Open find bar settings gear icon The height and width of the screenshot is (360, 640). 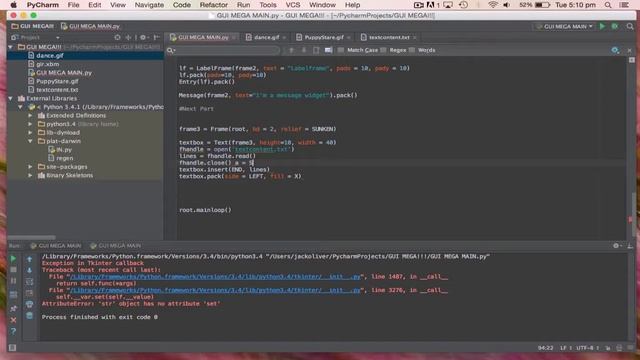tap(615, 50)
